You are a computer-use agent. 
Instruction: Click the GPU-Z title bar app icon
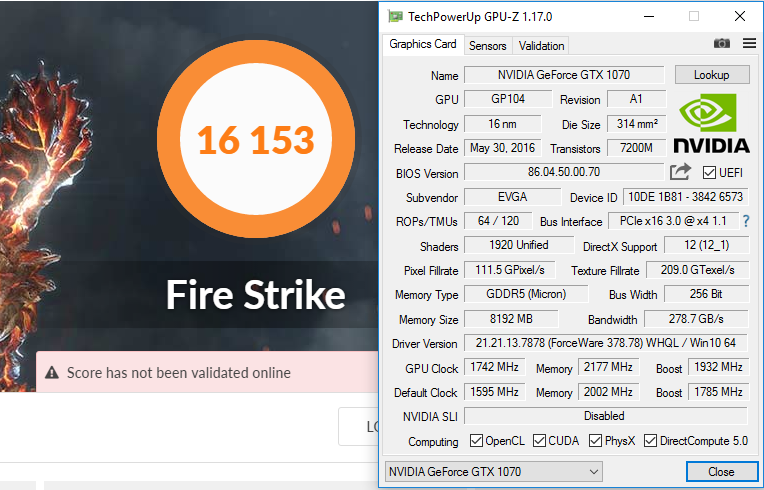tap(395, 17)
